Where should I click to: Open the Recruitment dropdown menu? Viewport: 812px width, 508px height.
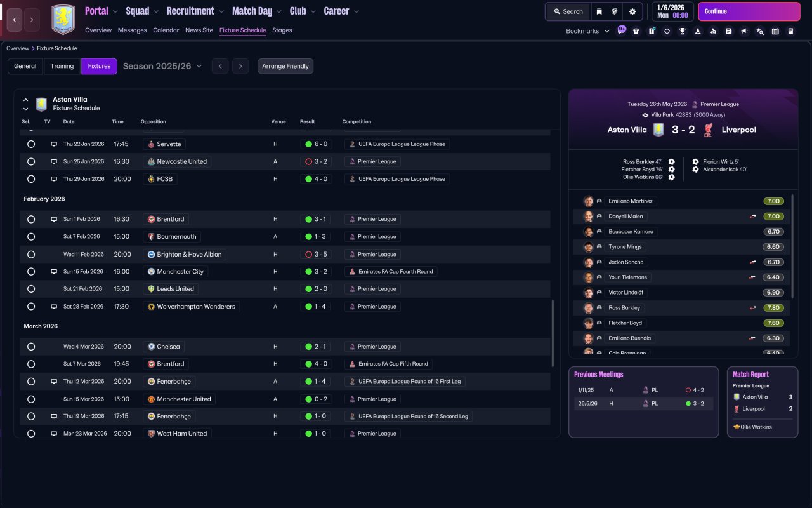pyautogui.click(x=195, y=11)
